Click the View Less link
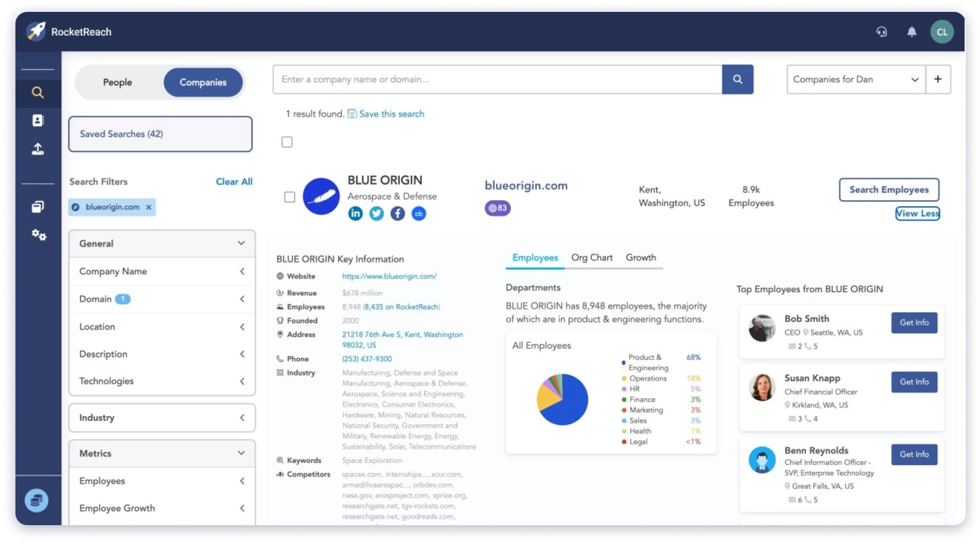 [x=918, y=213]
